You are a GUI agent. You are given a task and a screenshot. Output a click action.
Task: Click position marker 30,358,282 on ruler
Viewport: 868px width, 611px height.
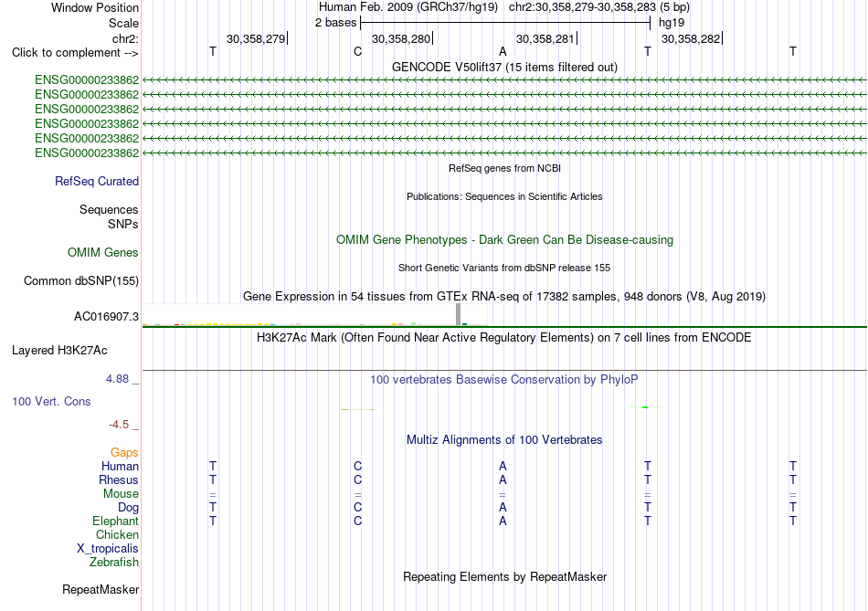click(691, 38)
